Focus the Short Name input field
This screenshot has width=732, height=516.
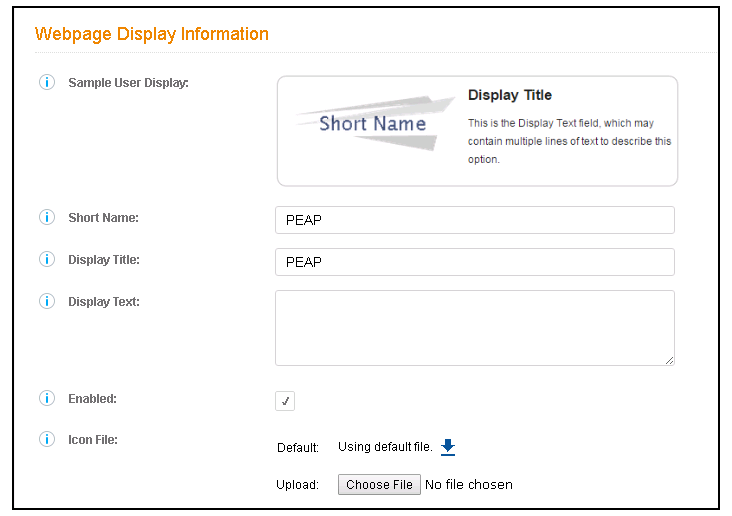(x=475, y=220)
